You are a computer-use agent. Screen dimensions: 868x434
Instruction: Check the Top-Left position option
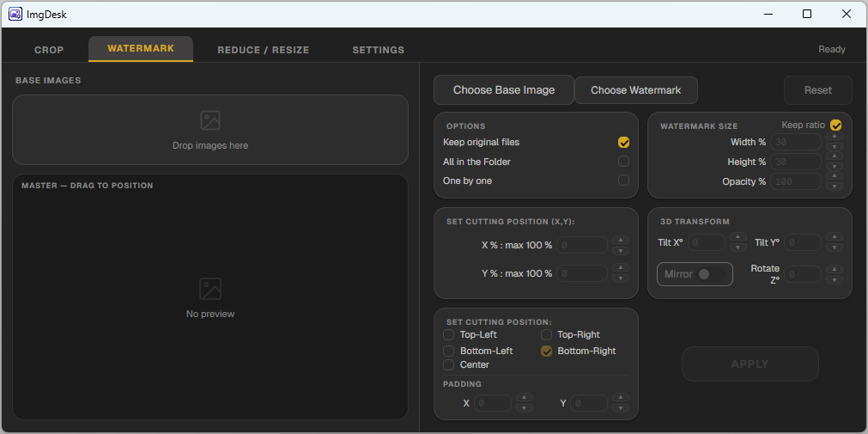(x=449, y=335)
